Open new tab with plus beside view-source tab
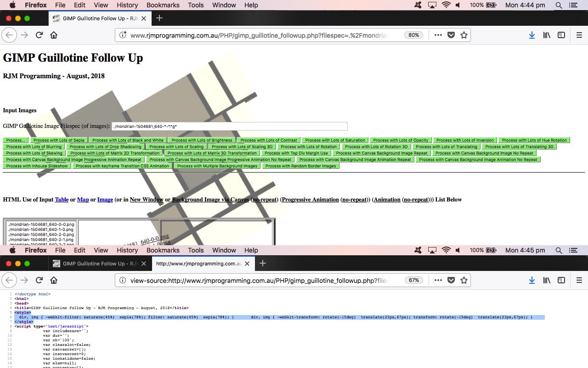 click(262, 263)
